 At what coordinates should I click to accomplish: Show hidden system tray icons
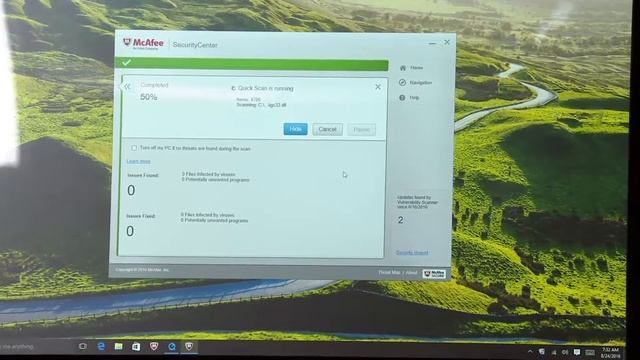click(x=530, y=351)
